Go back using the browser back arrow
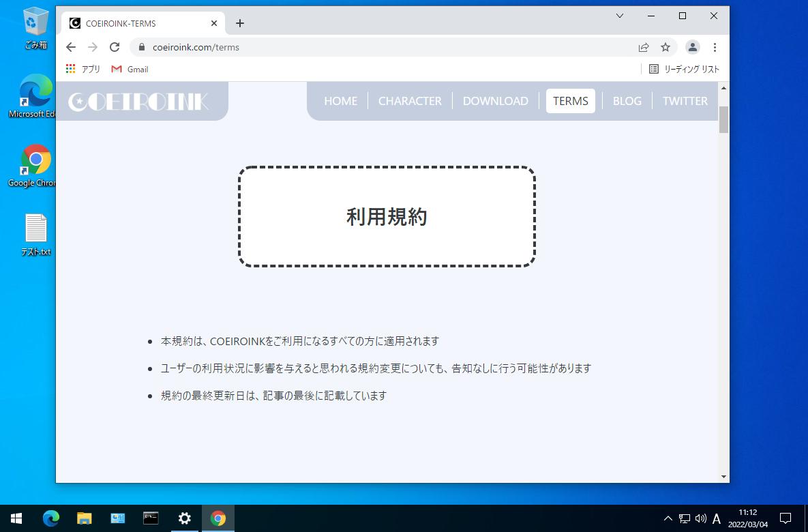The height and width of the screenshot is (532, 808). click(71, 48)
